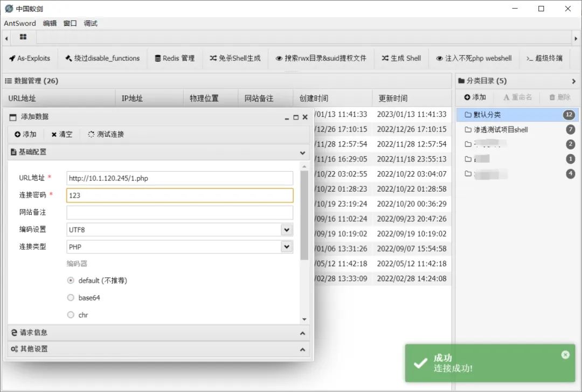The image size is (582, 392).
Task: Close the 添加数据 dialog
Action: click(x=305, y=117)
